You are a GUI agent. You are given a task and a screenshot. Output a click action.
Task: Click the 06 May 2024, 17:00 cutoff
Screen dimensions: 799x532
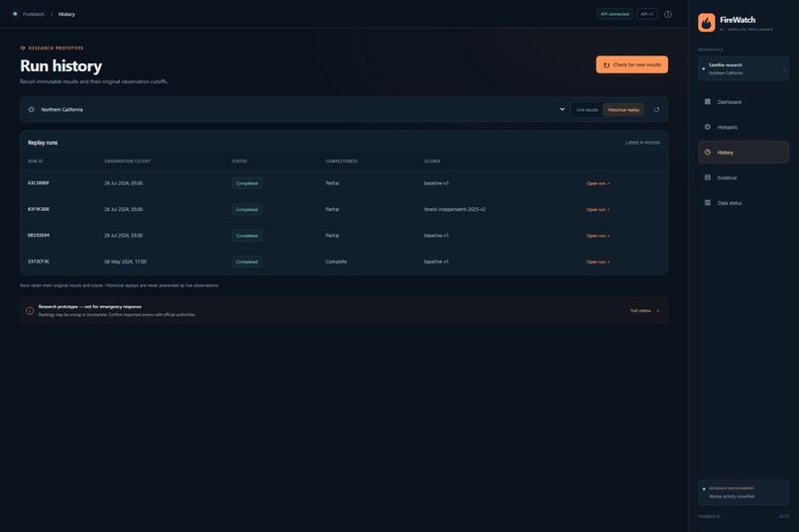coord(125,262)
